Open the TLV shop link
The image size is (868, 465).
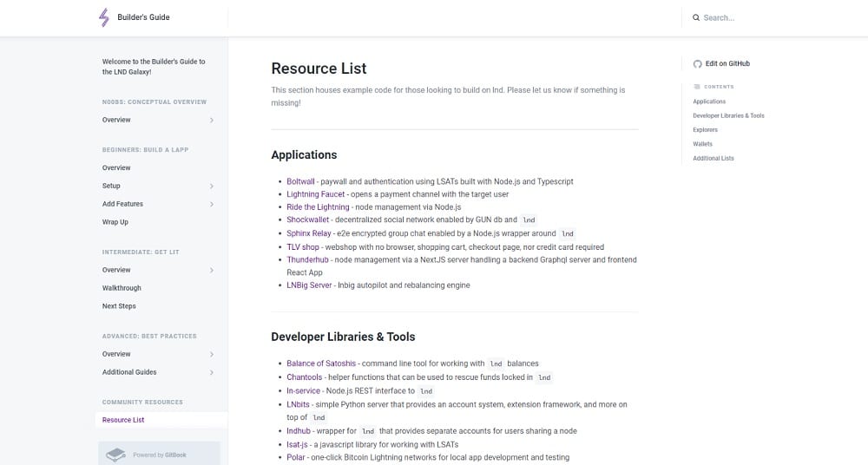coord(303,247)
